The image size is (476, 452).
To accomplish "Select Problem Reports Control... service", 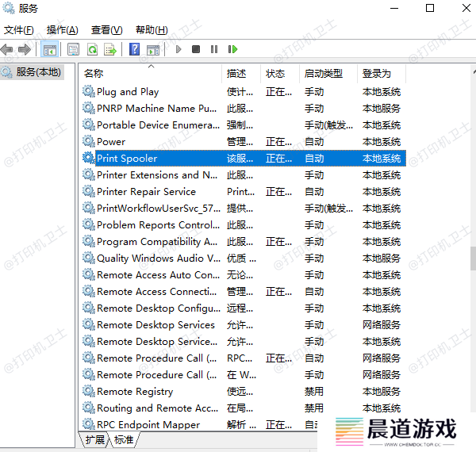I will coord(158,225).
